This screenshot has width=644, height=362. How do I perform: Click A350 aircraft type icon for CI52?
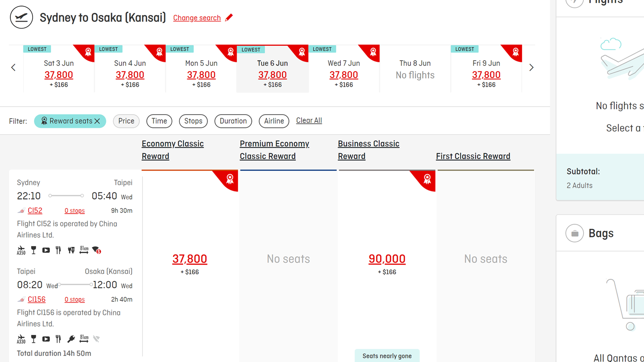(x=21, y=250)
